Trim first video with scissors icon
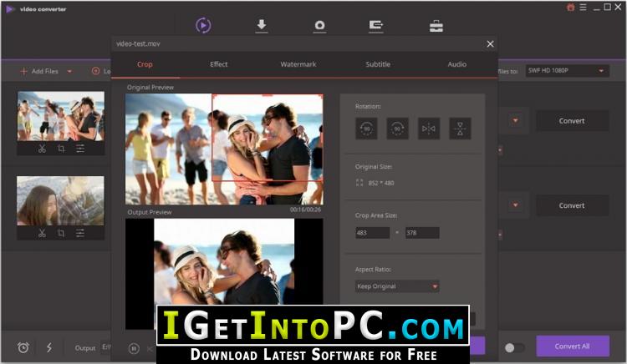Viewport: 627px width, 364px height. pos(42,149)
